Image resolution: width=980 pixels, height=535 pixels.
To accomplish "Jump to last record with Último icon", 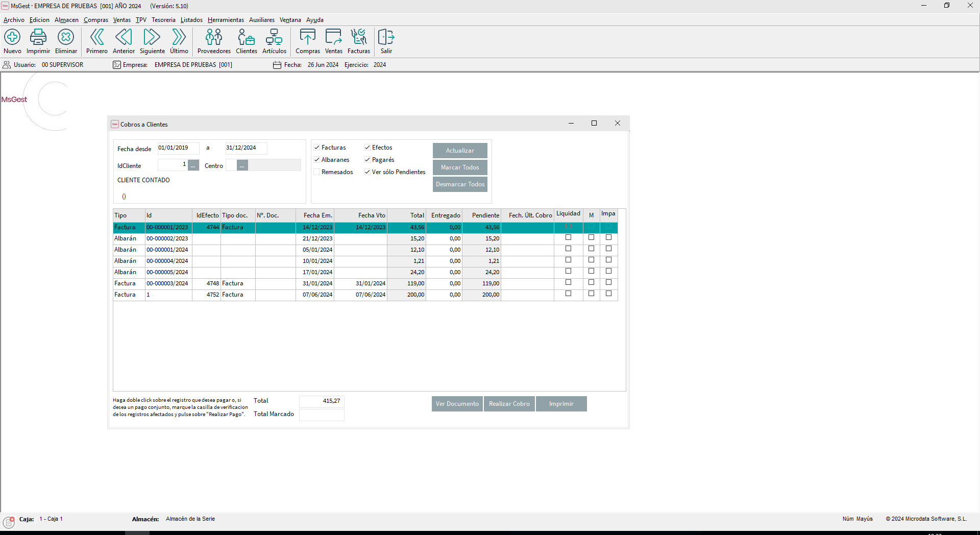I will pos(179,42).
